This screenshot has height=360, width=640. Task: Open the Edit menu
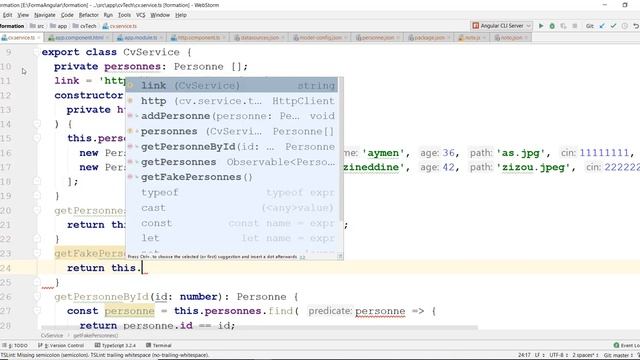tap(7, 15)
